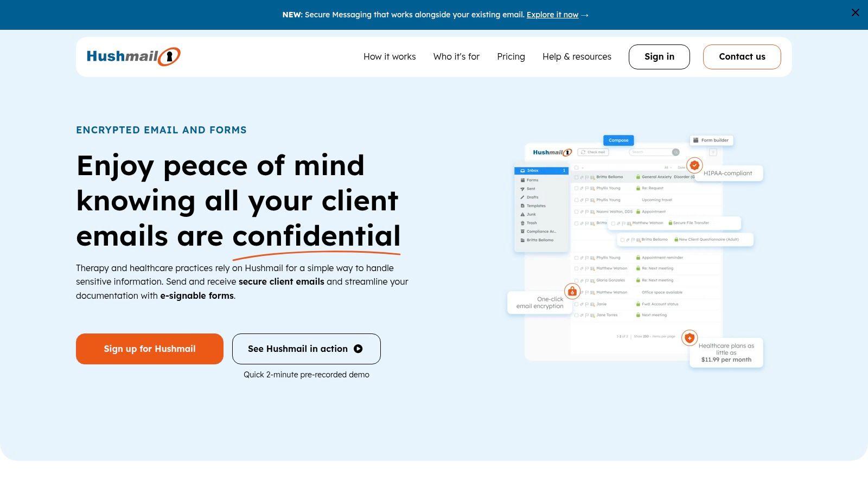The width and height of the screenshot is (868, 488).
Task: Click the 'HIPAA-compliant' label in the illustration
Action: (728, 174)
